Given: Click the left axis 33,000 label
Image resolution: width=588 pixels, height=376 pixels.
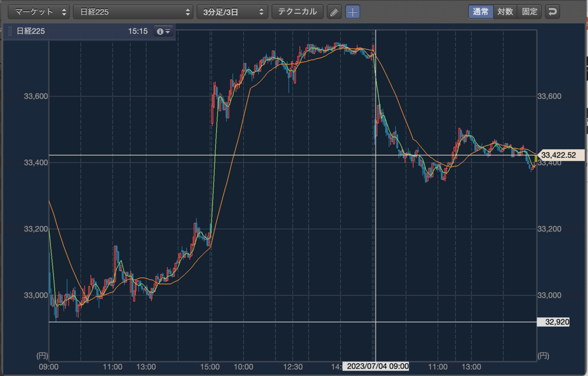Looking at the screenshot, I should [35, 295].
